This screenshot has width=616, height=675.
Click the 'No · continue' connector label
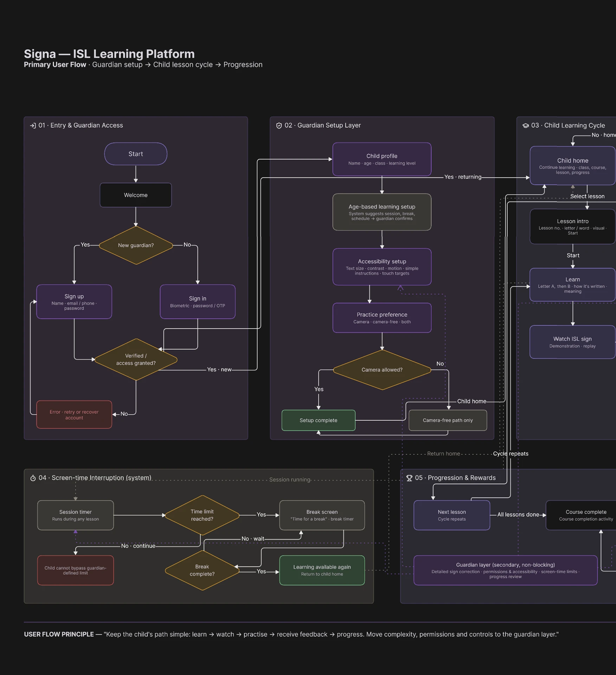pyautogui.click(x=138, y=546)
